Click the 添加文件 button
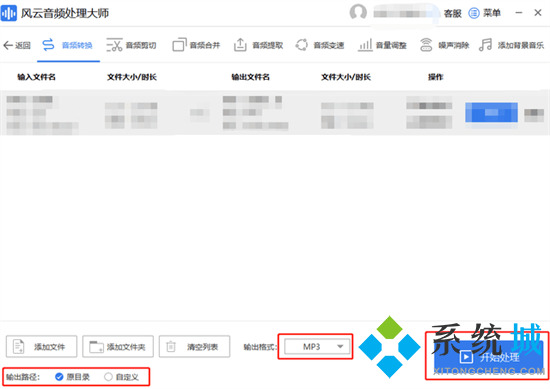This screenshot has width=550, height=389. tap(41, 347)
